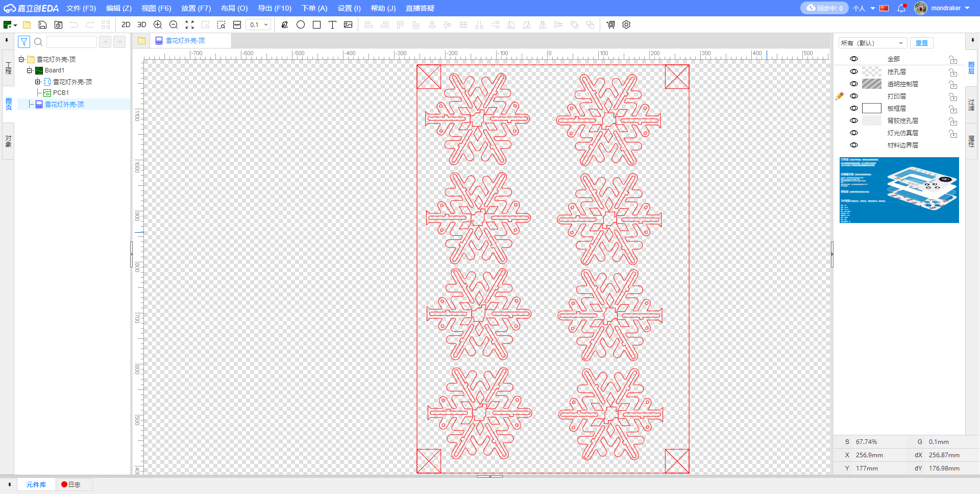Switch to the 过滤 side tab
This screenshot has width=980, height=494.
971,105
